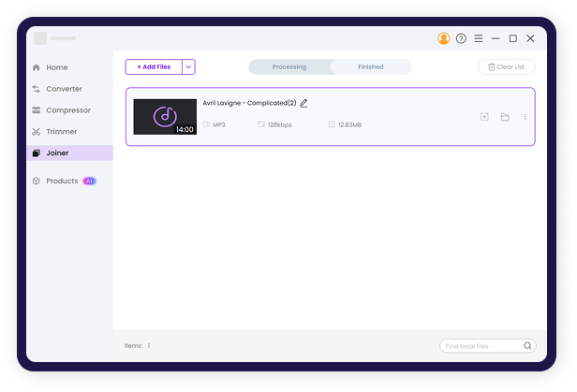
Task: Click the user account avatar icon
Action: [443, 38]
